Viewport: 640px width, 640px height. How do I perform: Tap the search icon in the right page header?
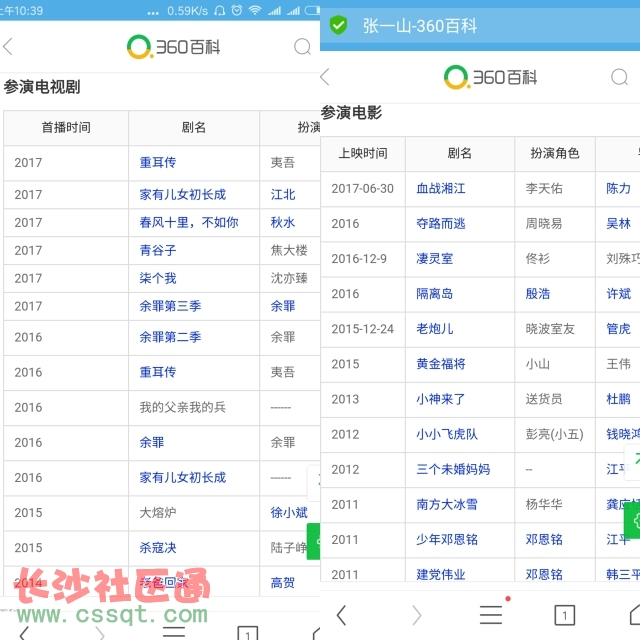tap(619, 77)
